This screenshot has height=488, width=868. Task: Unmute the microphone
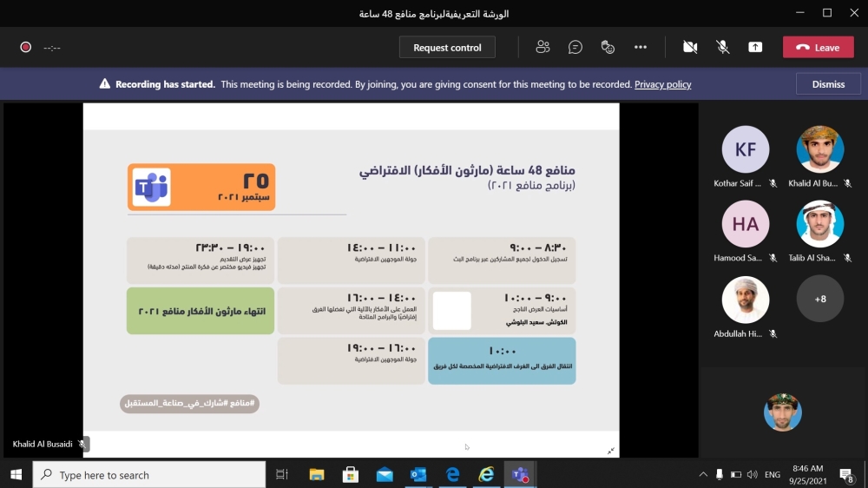coord(722,47)
